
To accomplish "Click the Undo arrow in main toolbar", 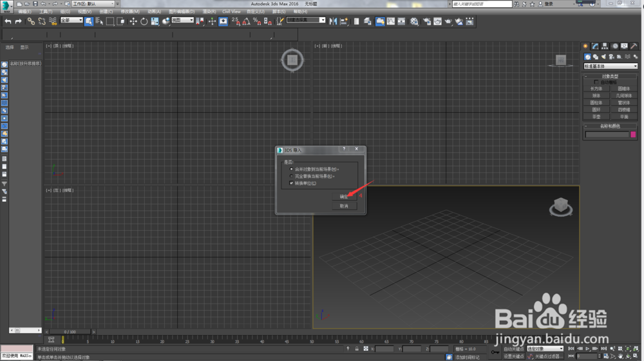I will pos(8,21).
